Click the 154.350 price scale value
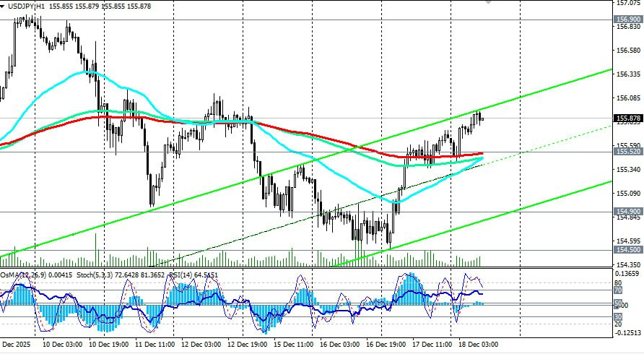Screen dimensions: 644x354 [628, 265]
